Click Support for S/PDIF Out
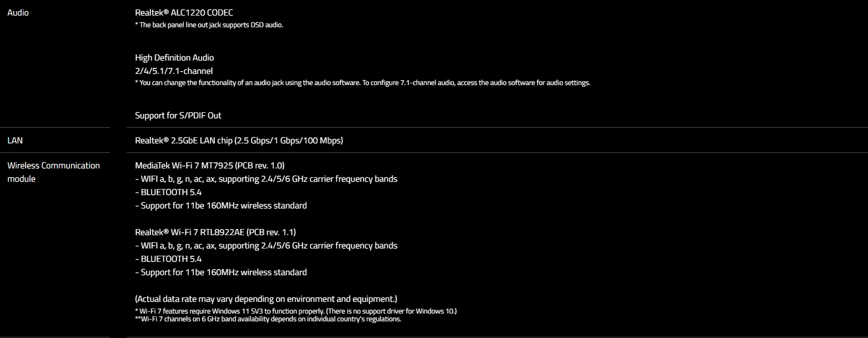 click(178, 116)
